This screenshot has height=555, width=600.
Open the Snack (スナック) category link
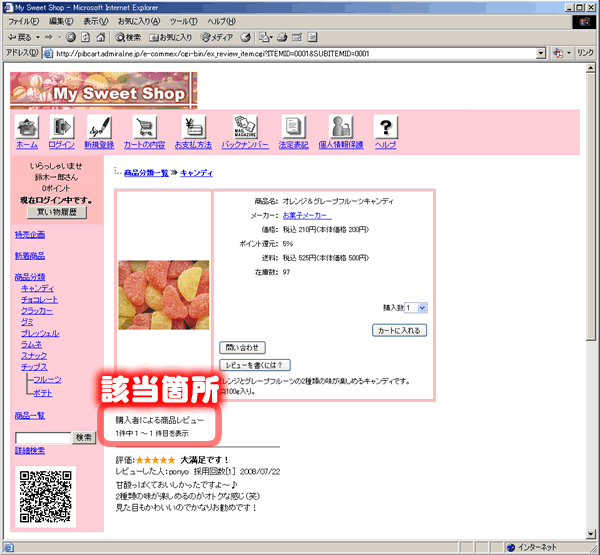click(x=34, y=356)
